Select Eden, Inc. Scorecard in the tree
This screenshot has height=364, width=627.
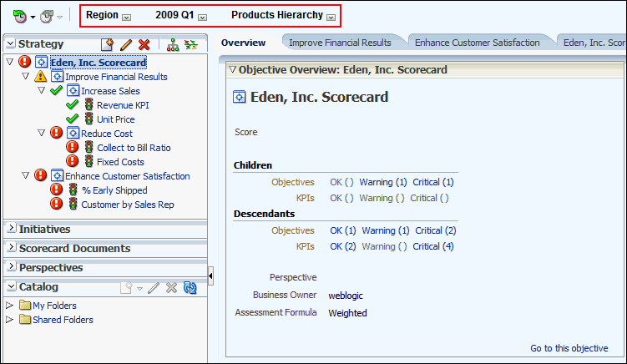99,63
